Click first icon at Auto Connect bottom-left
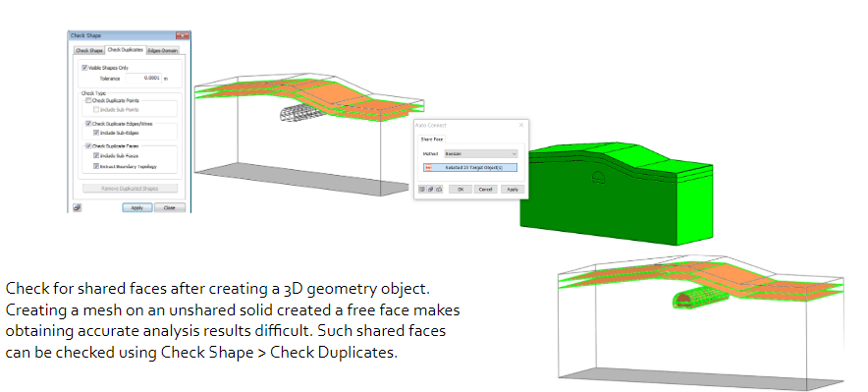This screenshot has width=868, height=392. (422, 190)
